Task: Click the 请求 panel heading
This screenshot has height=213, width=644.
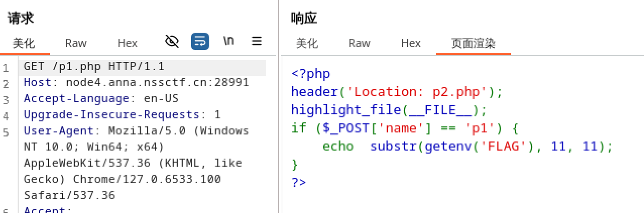Action: [21, 19]
